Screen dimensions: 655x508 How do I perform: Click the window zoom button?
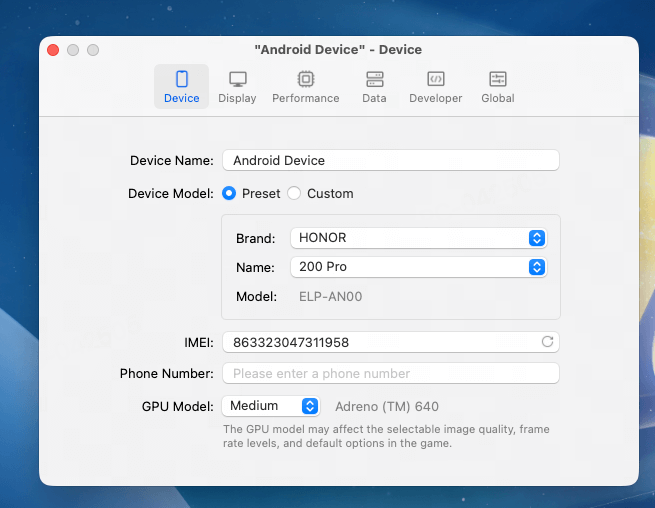(x=93, y=50)
